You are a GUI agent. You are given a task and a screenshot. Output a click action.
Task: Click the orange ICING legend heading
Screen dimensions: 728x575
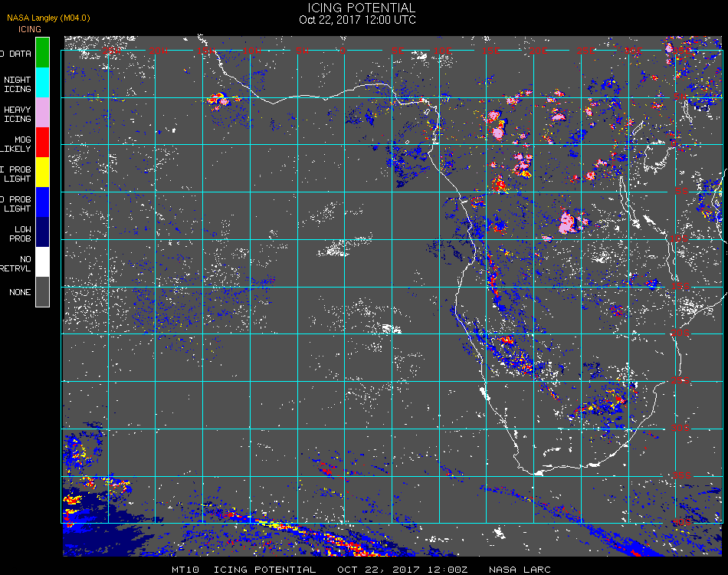30,29
